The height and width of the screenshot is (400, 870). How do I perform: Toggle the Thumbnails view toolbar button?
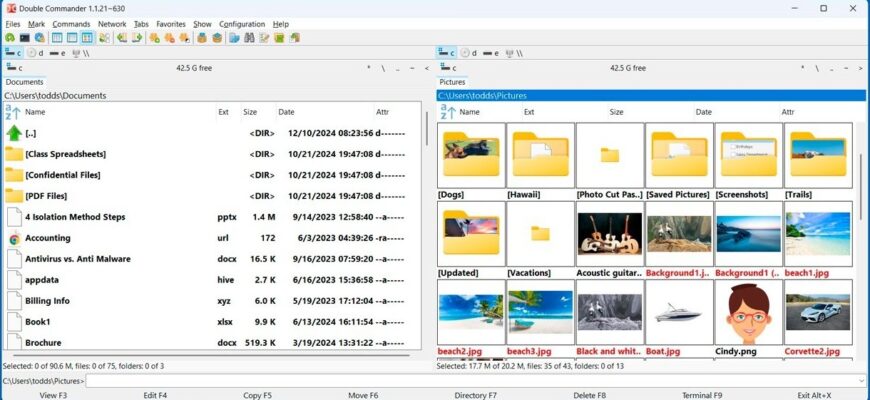tap(87, 38)
